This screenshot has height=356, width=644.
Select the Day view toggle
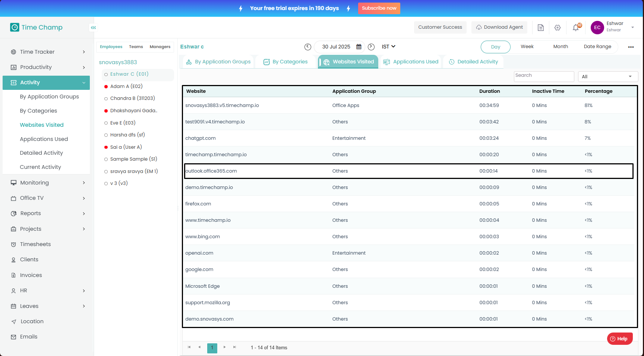click(x=495, y=47)
